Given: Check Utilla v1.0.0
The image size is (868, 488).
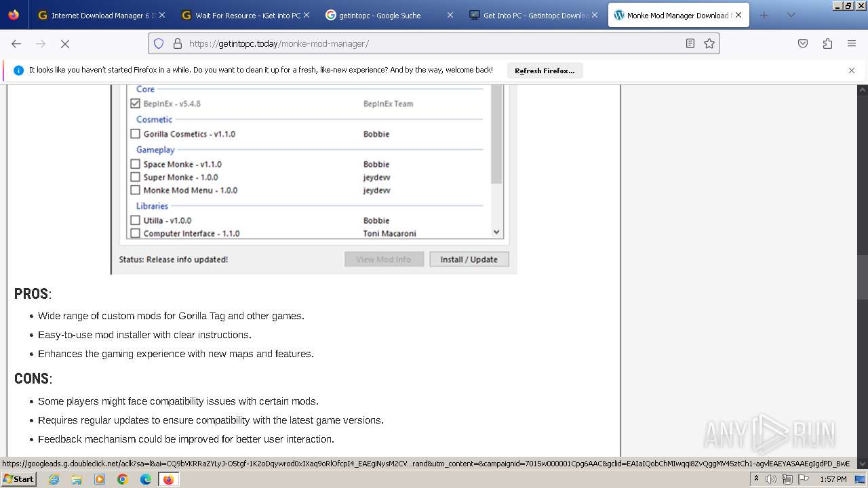Looking at the screenshot, I should 135,220.
